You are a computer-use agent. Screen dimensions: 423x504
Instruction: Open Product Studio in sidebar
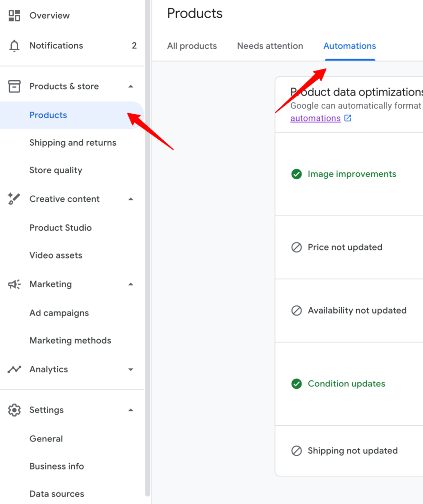tap(60, 227)
